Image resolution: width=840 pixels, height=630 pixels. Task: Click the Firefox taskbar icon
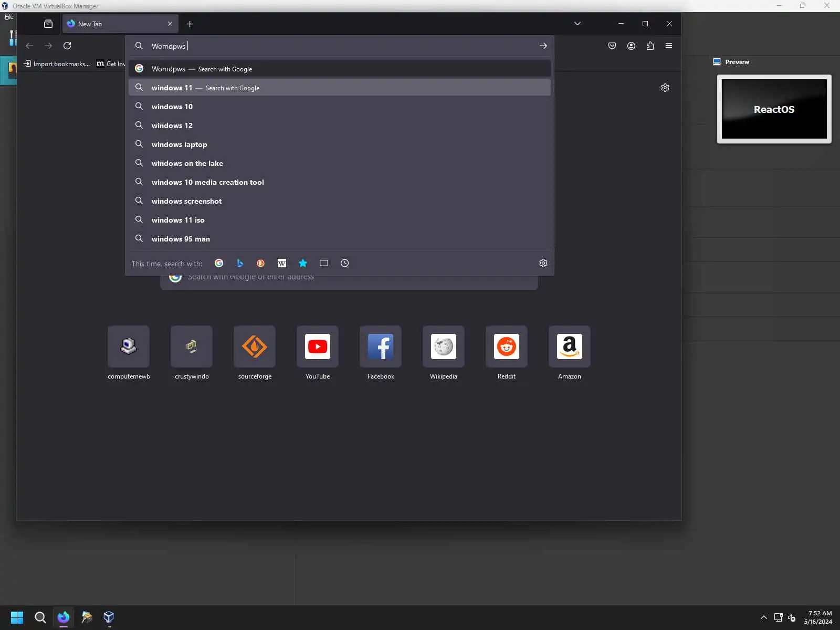(x=64, y=617)
